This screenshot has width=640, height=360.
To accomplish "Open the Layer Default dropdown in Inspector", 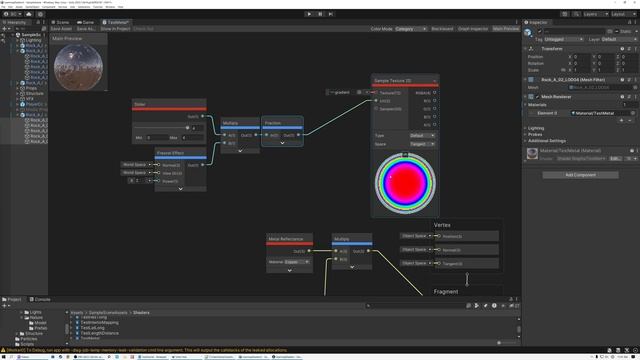I will [619, 39].
